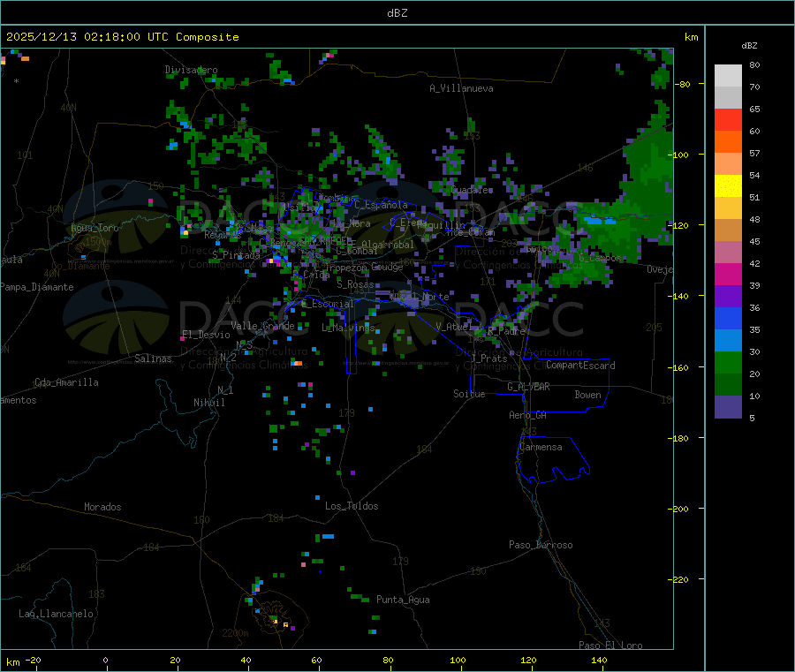
Task: Click the 80 dBZ light gray swatch
Action: (x=728, y=76)
